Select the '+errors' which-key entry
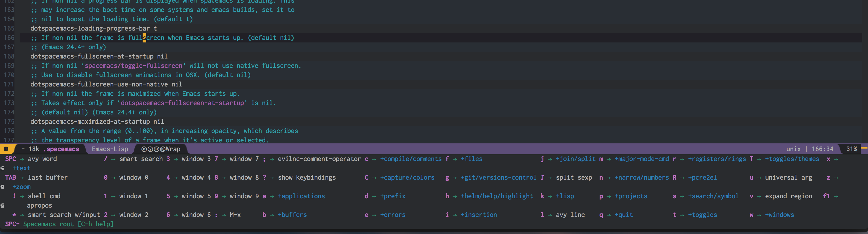Viewport: 868px width, 234px height. coord(393,215)
